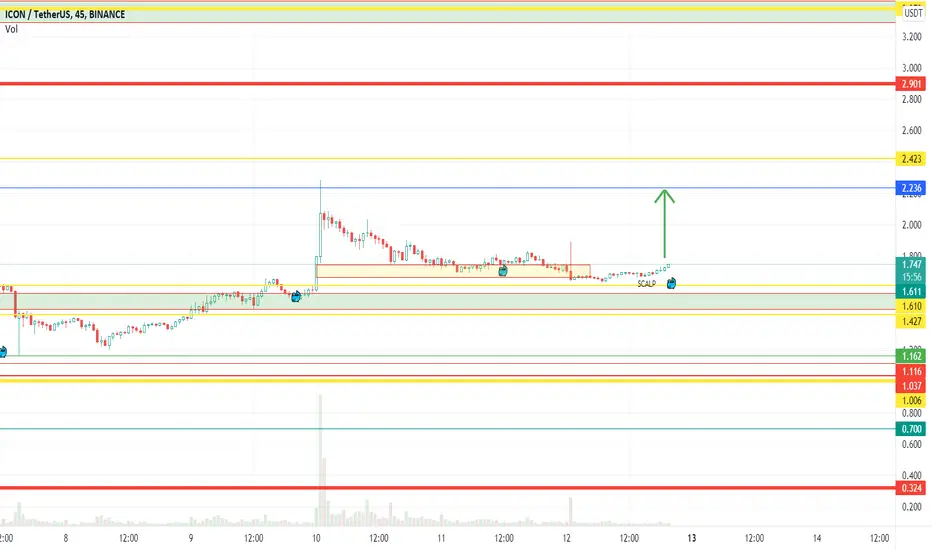Click date 11 on the time axis
The height and width of the screenshot is (550, 932).
point(441,538)
